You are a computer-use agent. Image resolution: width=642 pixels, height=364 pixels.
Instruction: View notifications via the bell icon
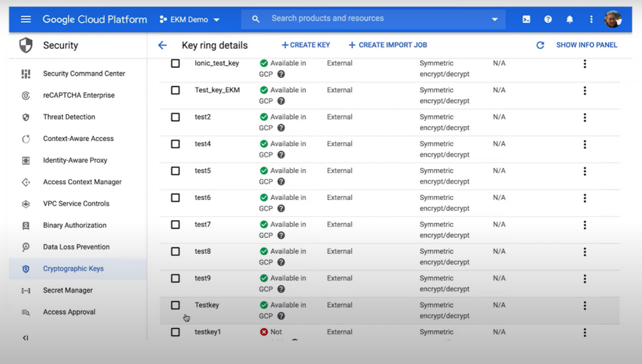tap(569, 19)
